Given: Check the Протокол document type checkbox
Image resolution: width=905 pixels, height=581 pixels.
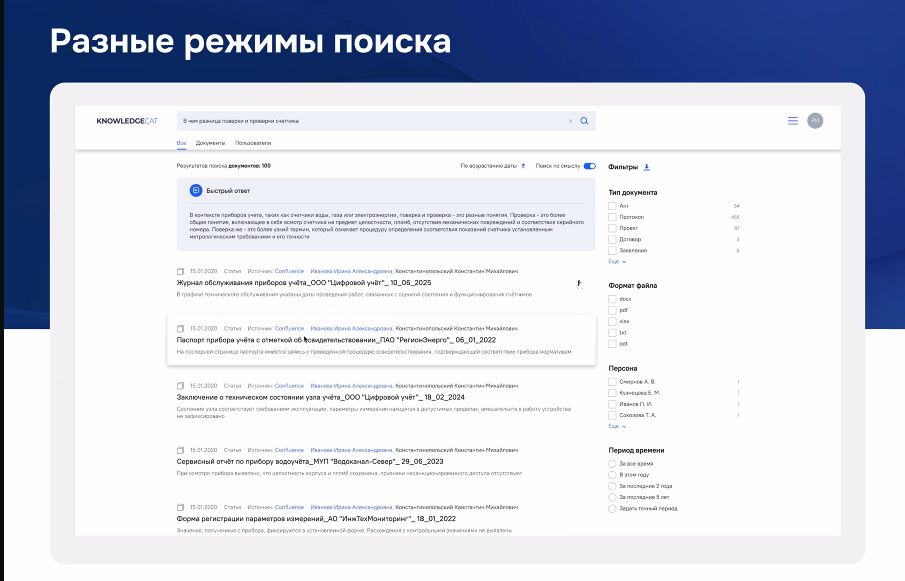Looking at the screenshot, I should click(612, 217).
